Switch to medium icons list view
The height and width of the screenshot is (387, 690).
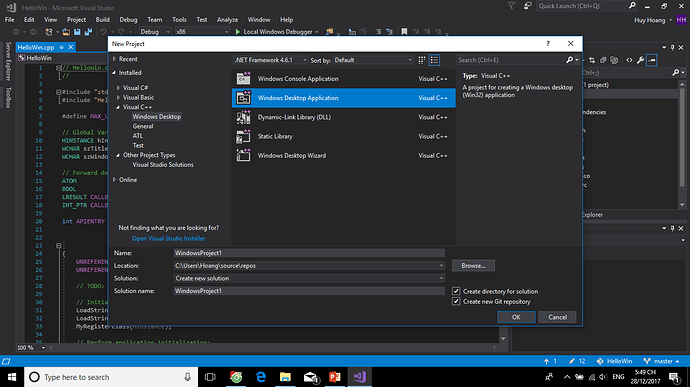pos(434,60)
